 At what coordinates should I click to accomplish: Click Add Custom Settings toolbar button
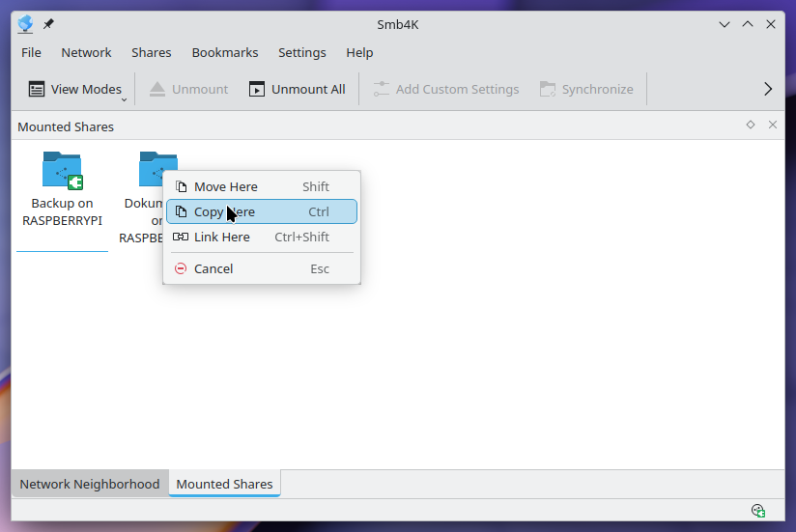click(x=446, y=89)
